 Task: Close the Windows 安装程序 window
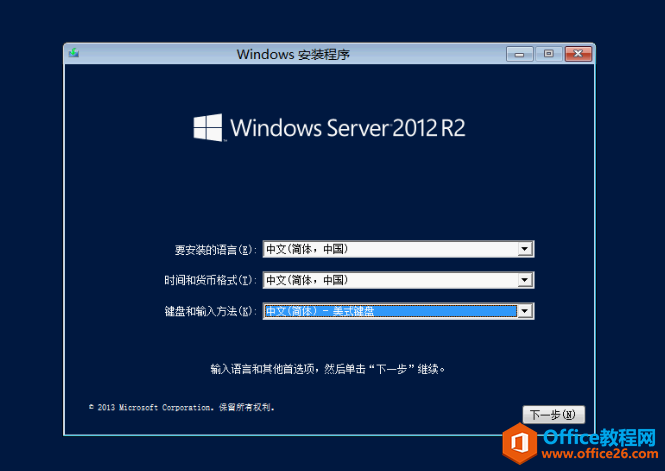pyautogui.click(x=578, y=54)
